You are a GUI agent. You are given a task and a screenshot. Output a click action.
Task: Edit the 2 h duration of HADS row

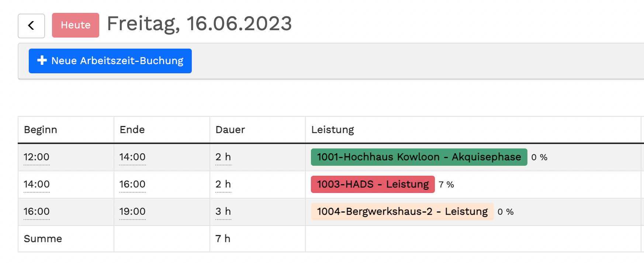(223, 185)
